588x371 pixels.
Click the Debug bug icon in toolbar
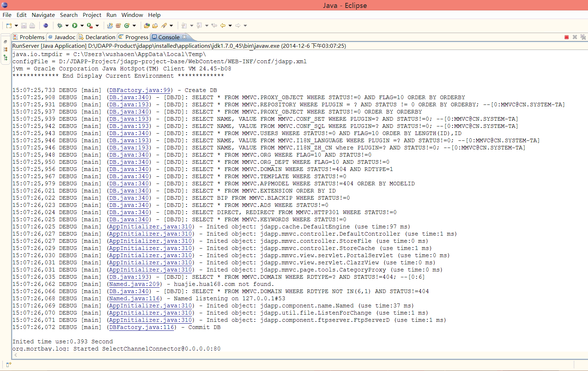[60, 25]
